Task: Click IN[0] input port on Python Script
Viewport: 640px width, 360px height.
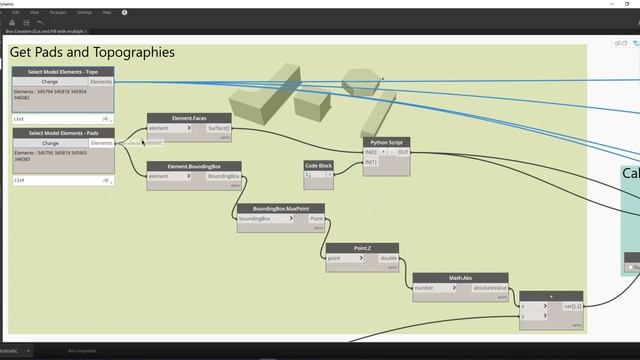Action: [x=371, y=152]
